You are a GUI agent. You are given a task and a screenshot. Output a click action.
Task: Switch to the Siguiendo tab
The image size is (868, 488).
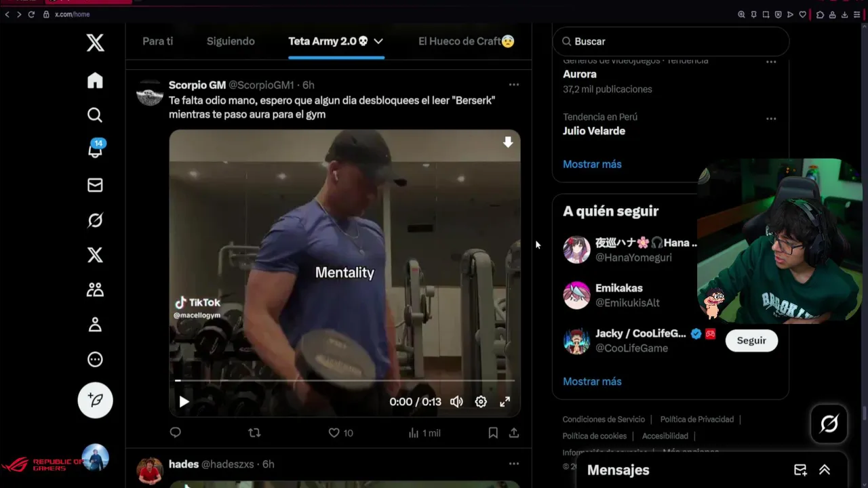pos(231,41)
